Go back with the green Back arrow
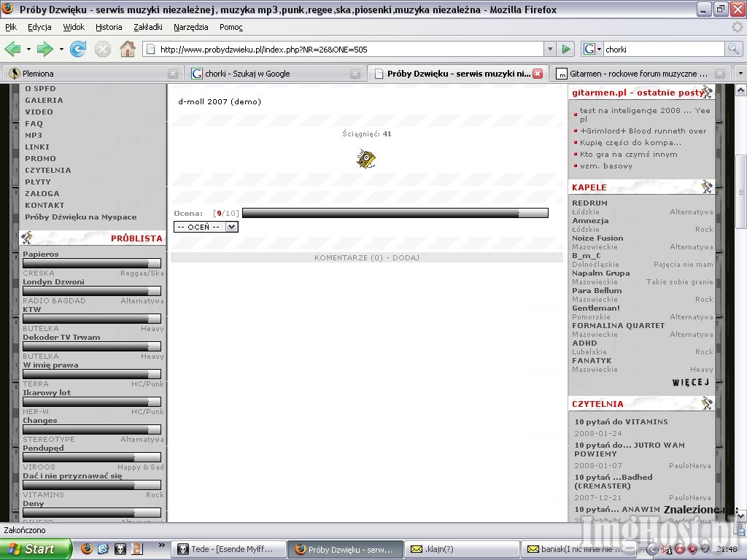The height and width of the screenshot is (560, 747). coord(13,49)
